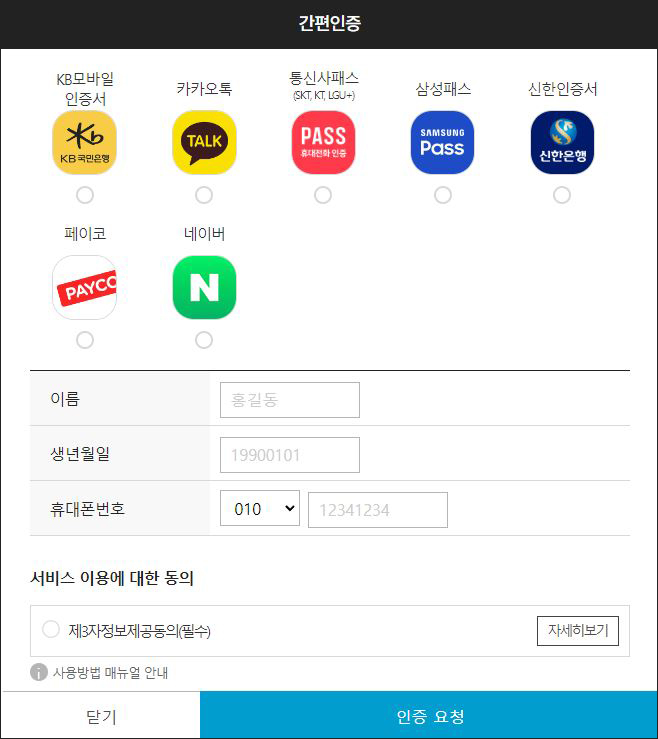This screenshot has height=739, width=658.
Task: Click the 자세히보기 button
Action: point(578,631)
